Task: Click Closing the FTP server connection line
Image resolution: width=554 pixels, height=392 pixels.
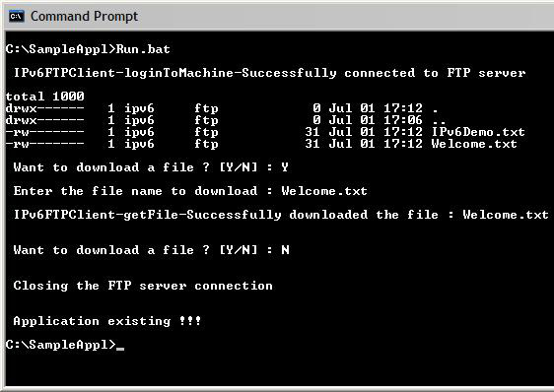Action: tap(143, 286)
